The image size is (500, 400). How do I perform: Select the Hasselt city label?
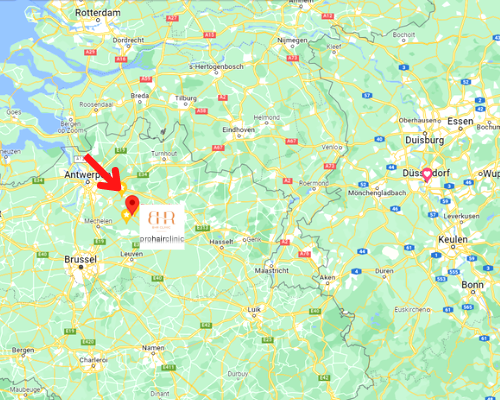221,242
